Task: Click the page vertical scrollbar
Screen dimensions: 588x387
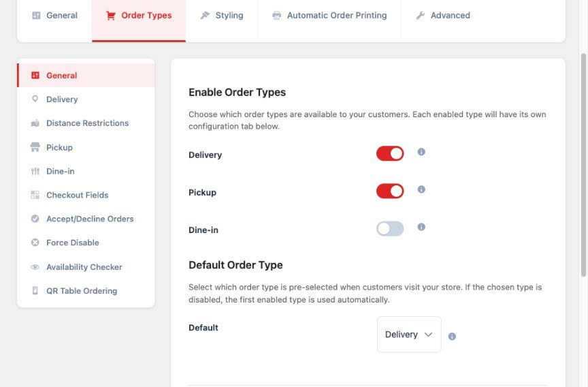Action: (x=583, y=165)
